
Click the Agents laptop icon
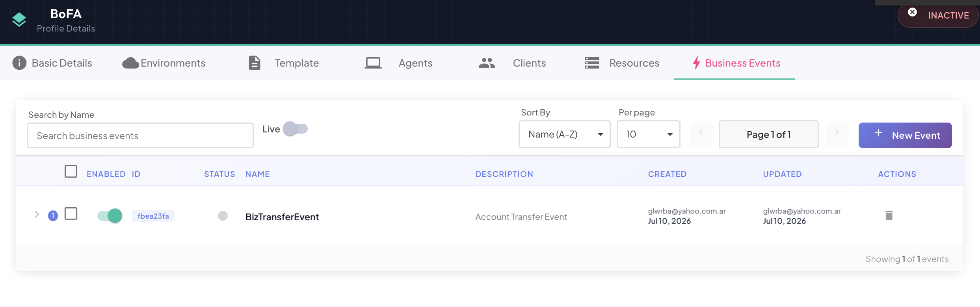[x=373, y=63]
